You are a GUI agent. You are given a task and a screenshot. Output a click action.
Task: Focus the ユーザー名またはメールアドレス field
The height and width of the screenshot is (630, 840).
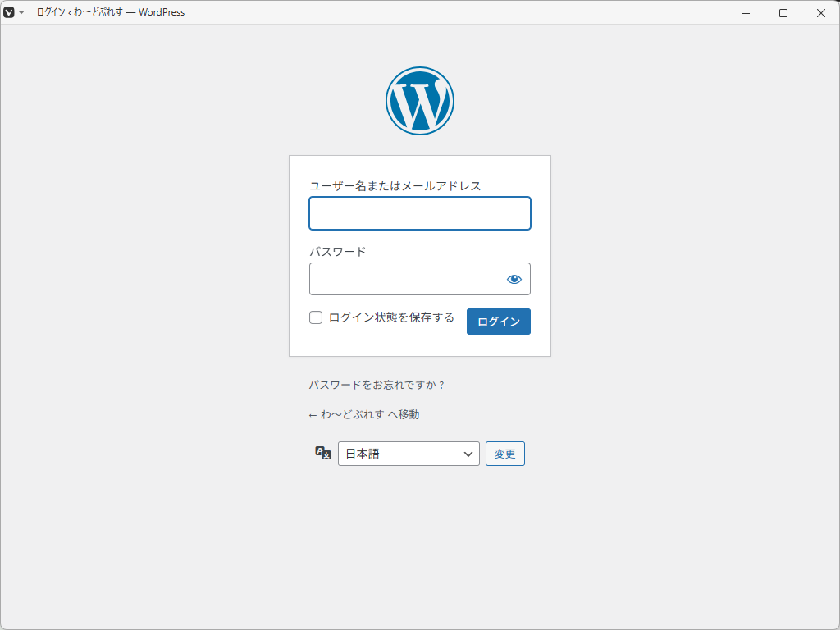419,213
